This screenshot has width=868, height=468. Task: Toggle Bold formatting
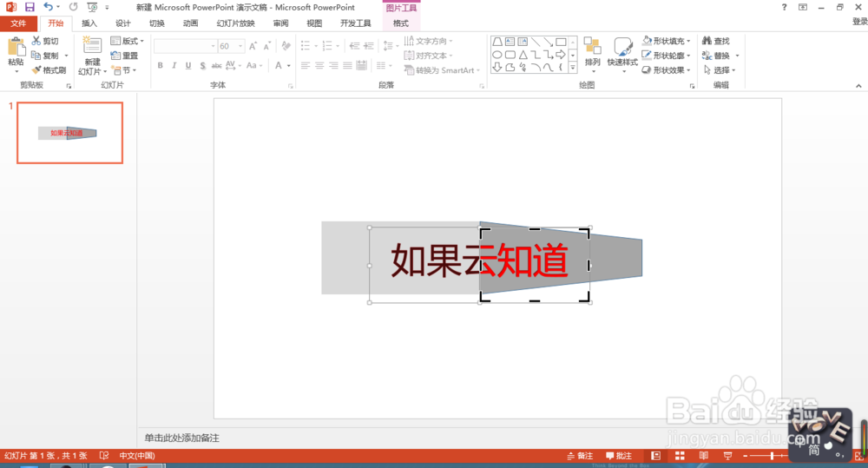click(160, 65)
